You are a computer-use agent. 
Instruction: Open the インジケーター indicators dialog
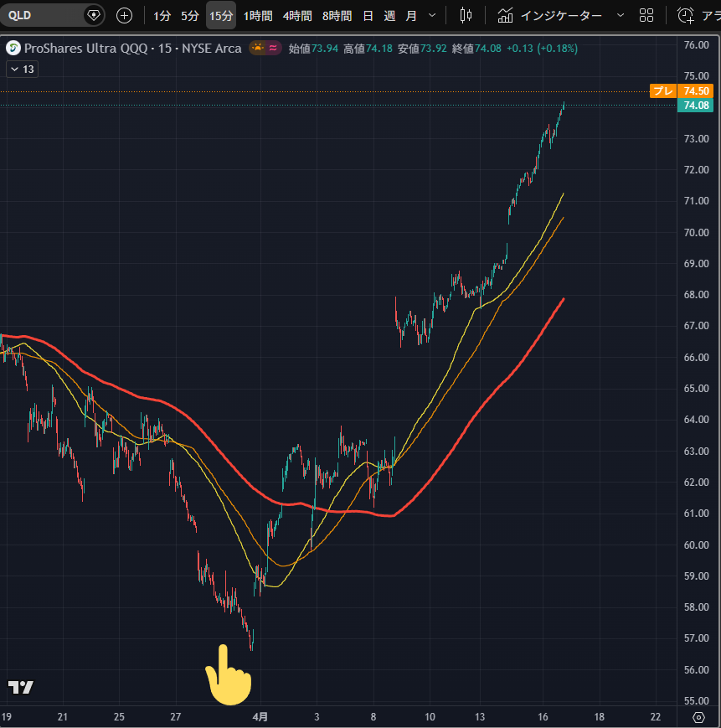point(550,16)
